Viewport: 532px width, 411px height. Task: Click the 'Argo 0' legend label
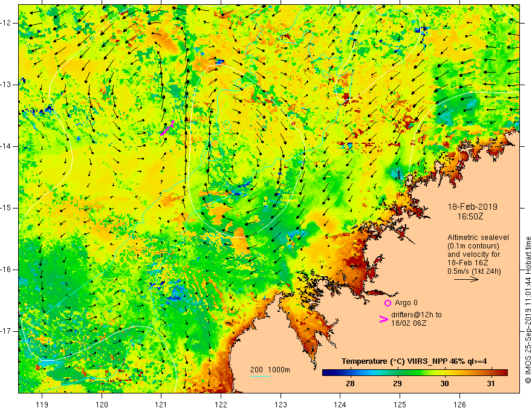[x=406, y=303]
